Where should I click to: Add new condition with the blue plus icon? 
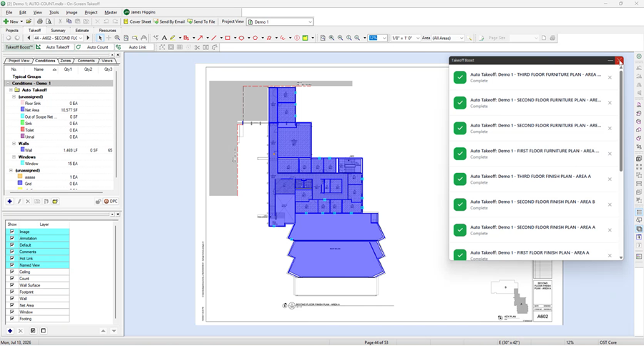[10, 202]
